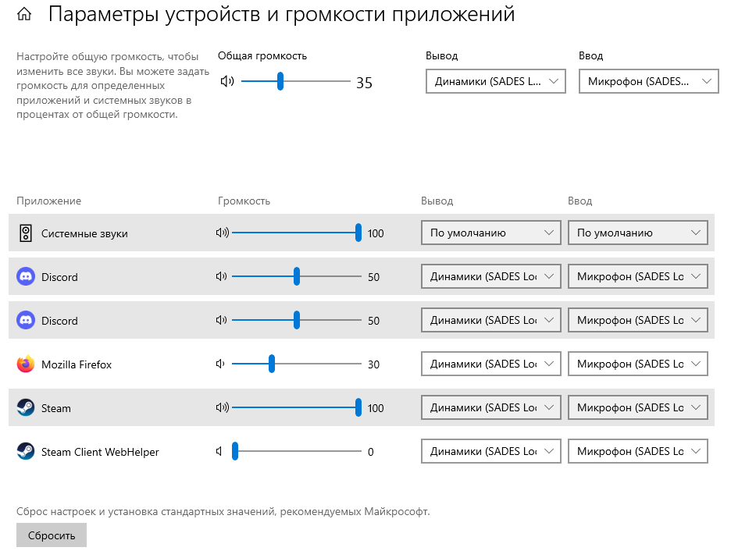The height and width of the screenshot is (558, 756).
Task: Click the Системные звуки volume slider
Action: pyautogui.click(x=297, y=233)
